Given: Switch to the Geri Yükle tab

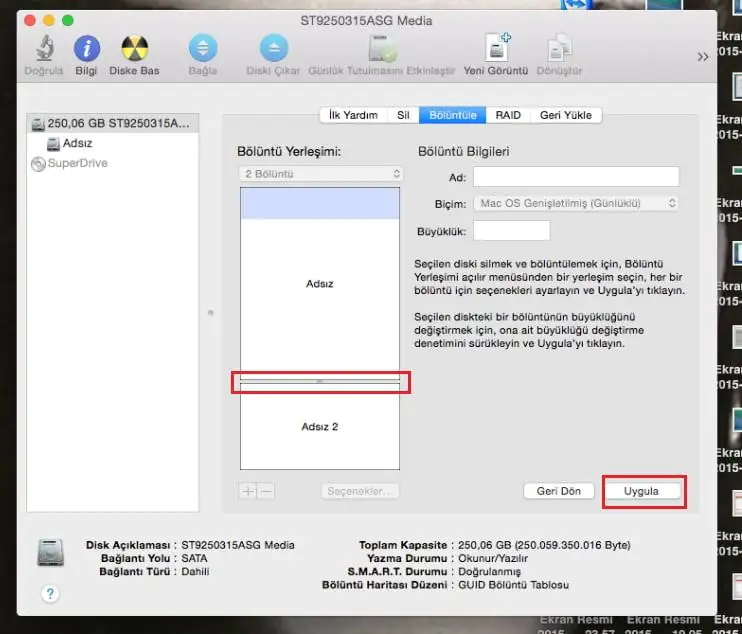Looking at the screenshot, I should [x=566, y=115].
